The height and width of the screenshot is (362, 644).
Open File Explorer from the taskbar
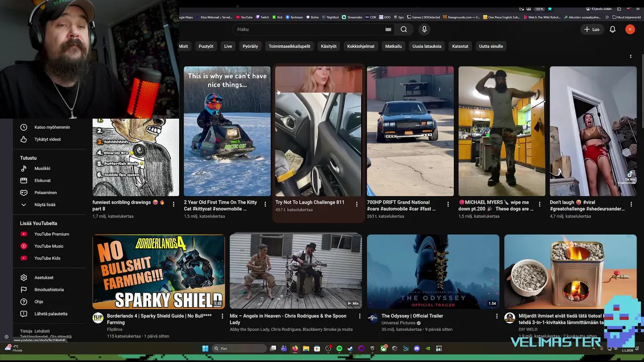click(x=306, y=348)
